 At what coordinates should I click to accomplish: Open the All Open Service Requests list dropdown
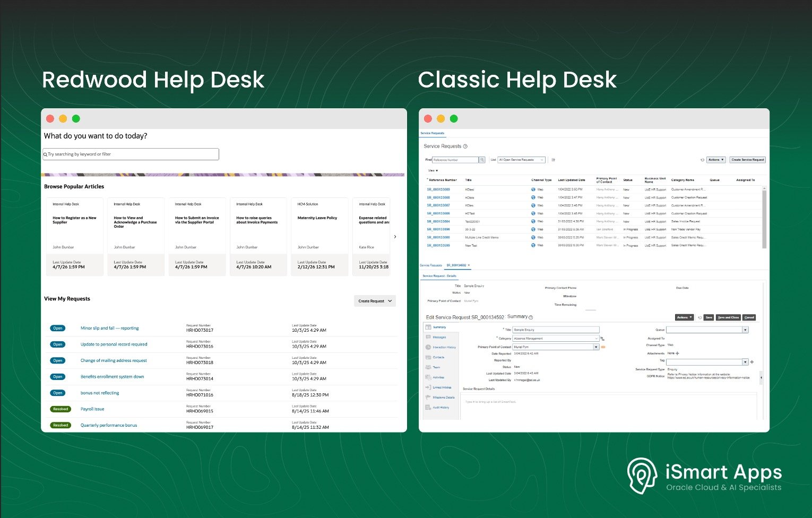point(521,160)
